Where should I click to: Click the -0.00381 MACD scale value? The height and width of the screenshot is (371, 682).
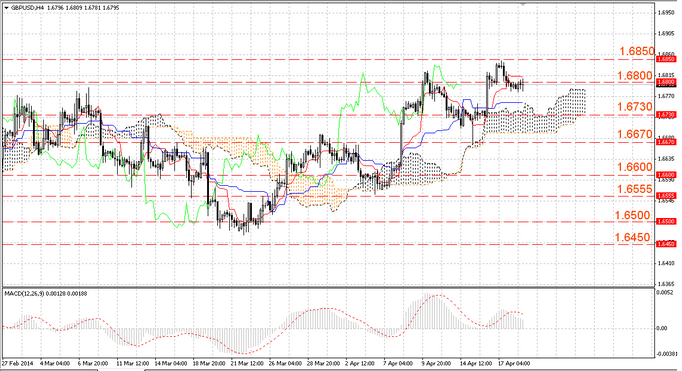[666, 354]
